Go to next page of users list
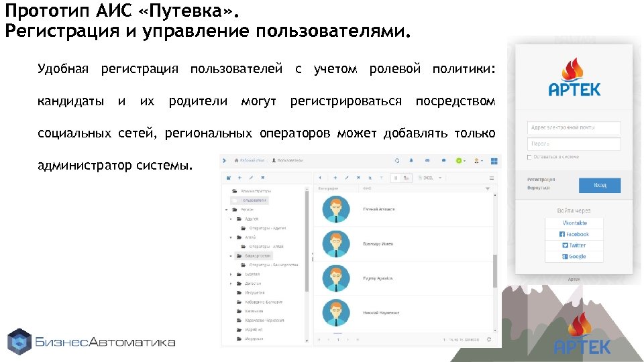 [347, 340]
